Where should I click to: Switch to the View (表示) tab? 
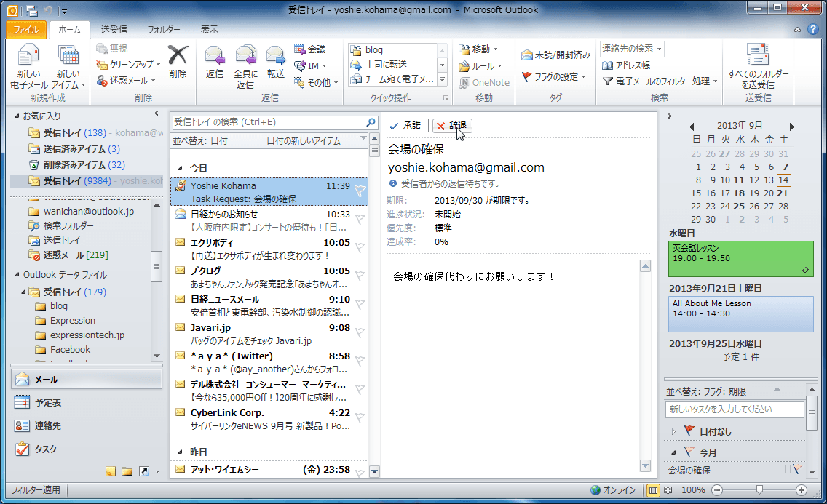[210, 30]
